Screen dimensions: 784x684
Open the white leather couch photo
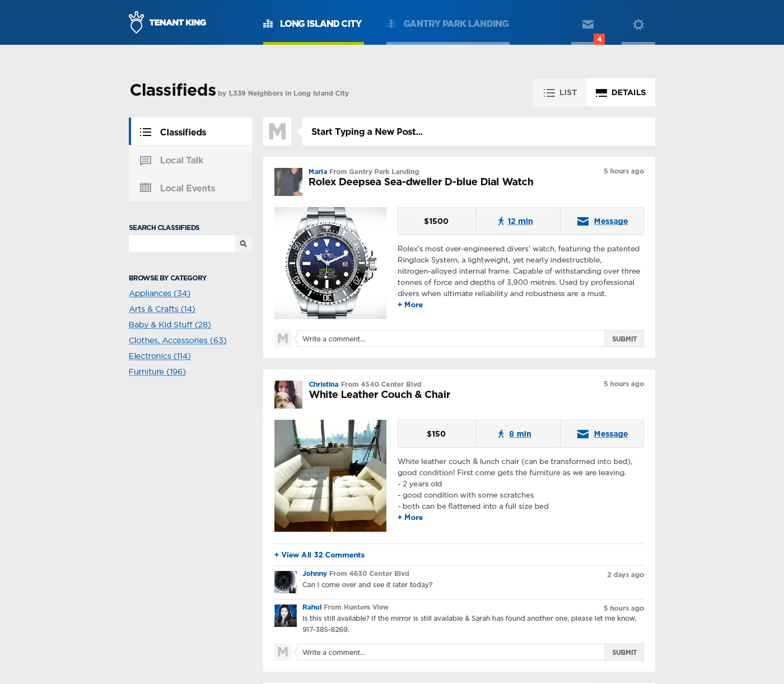coord(330,476)
